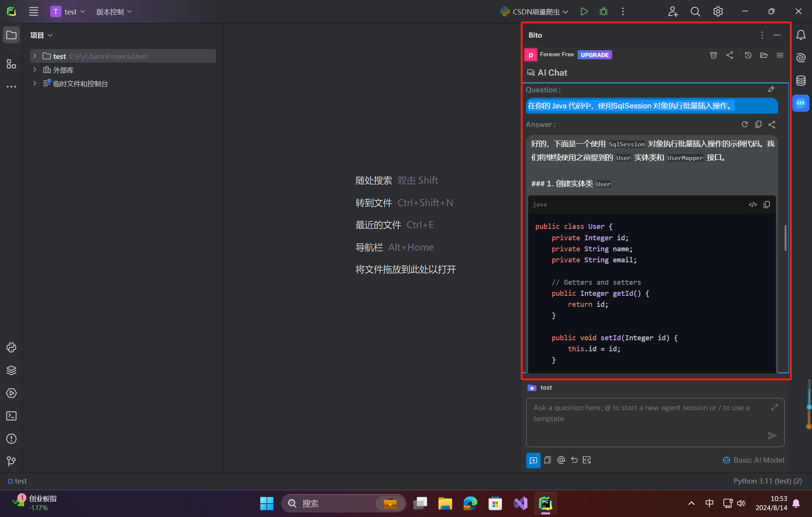Viewport: 812px width, 517px height.
Task: Edit the question with pencil icon
Action: [771, 89]
